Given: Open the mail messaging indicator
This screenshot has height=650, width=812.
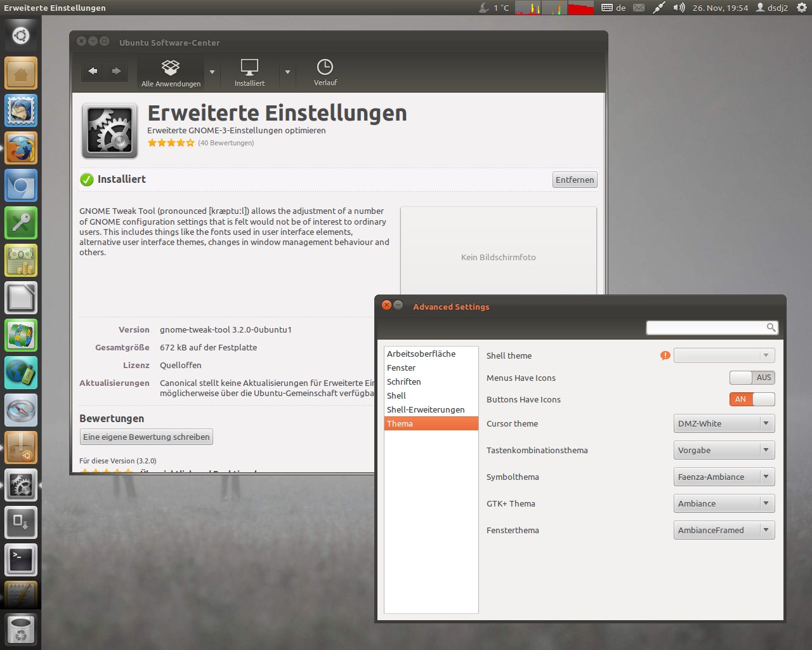Looking at the screenshot, I should pos(639,8).
